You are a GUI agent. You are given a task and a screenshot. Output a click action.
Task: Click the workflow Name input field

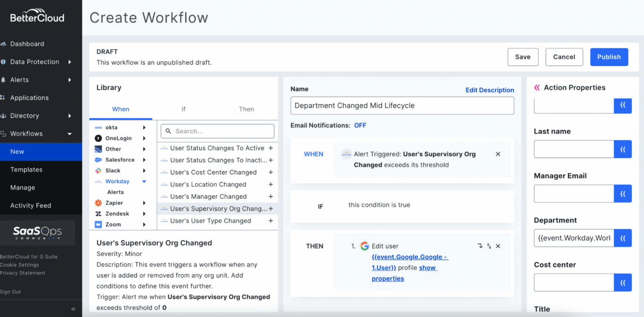pos(402,105)
